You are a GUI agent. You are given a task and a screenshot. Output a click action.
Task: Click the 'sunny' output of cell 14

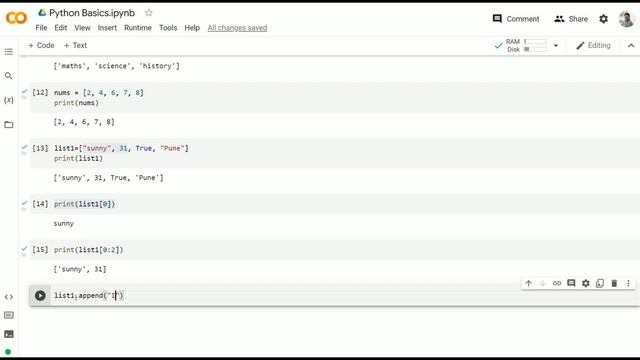tap(64, 223)
